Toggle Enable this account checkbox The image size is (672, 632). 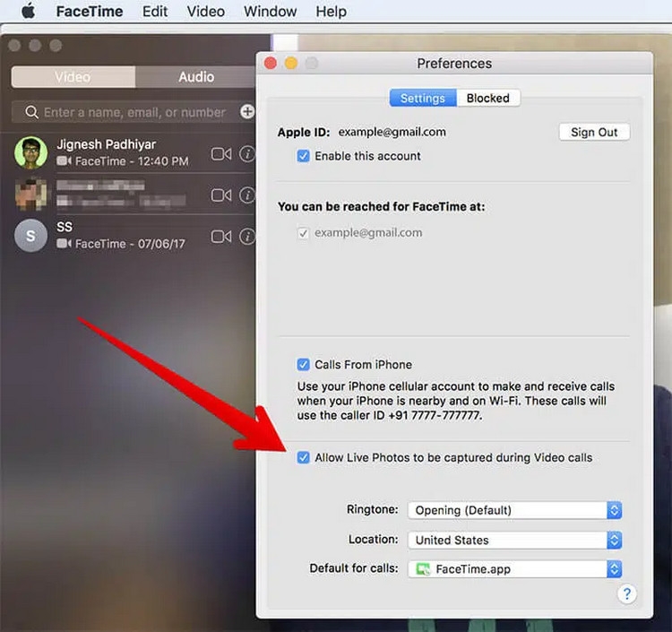303,156
